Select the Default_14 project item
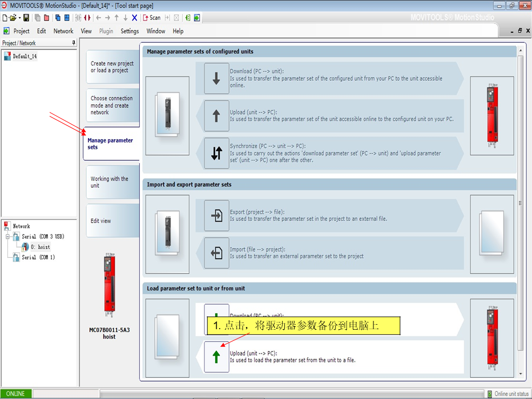 pos(25,56)
